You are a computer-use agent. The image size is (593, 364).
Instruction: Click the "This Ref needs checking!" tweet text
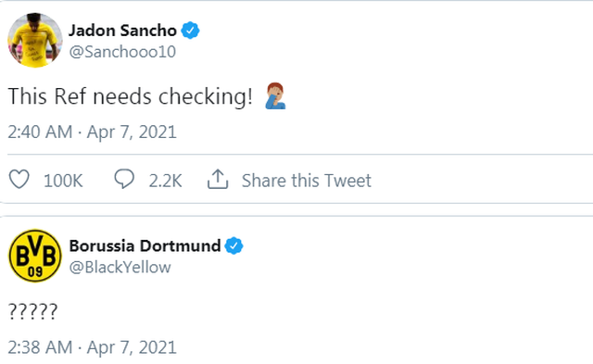tap(130, 96)
